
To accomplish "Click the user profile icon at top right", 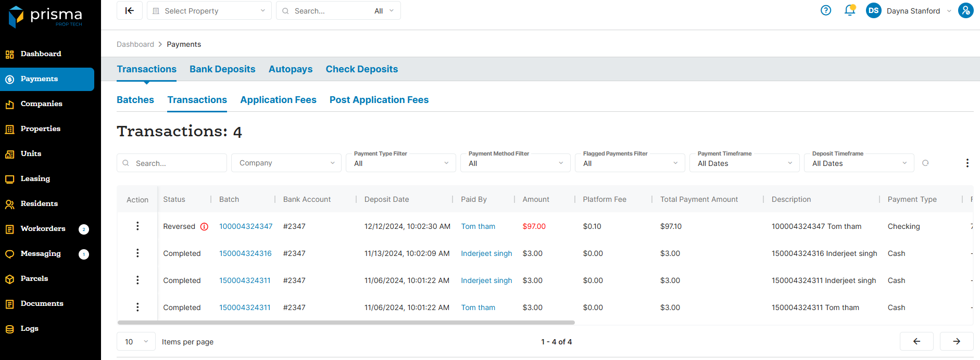I will coord(965,10).
